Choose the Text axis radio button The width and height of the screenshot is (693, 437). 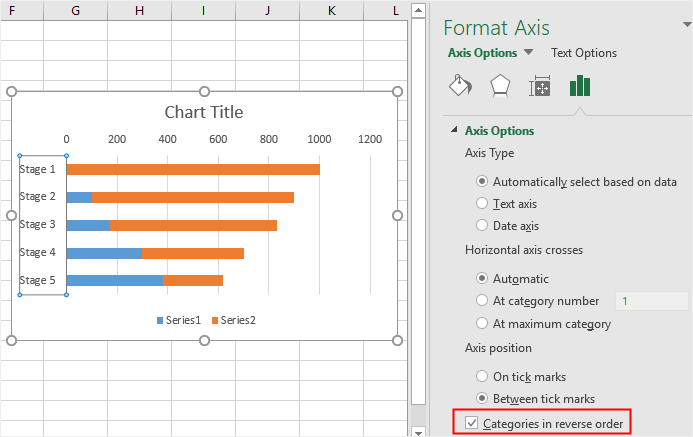(x=482, y=204)
